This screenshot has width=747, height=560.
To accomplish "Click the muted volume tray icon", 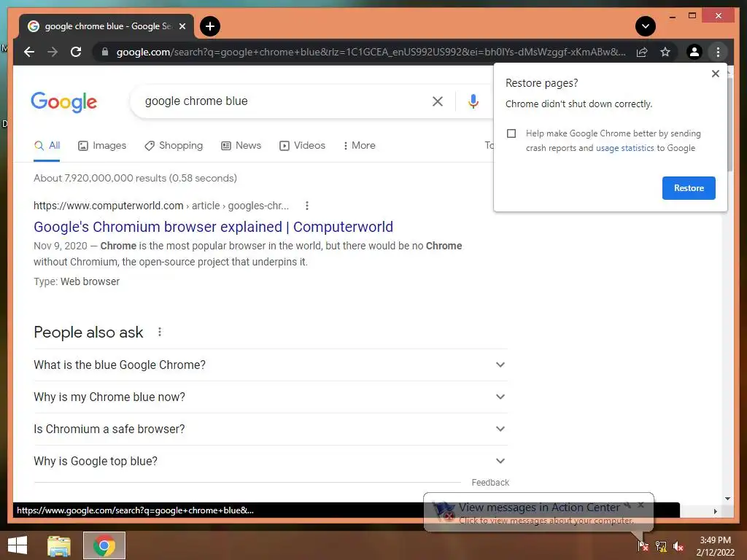I will pyautogui.click(x=678, y=545).
